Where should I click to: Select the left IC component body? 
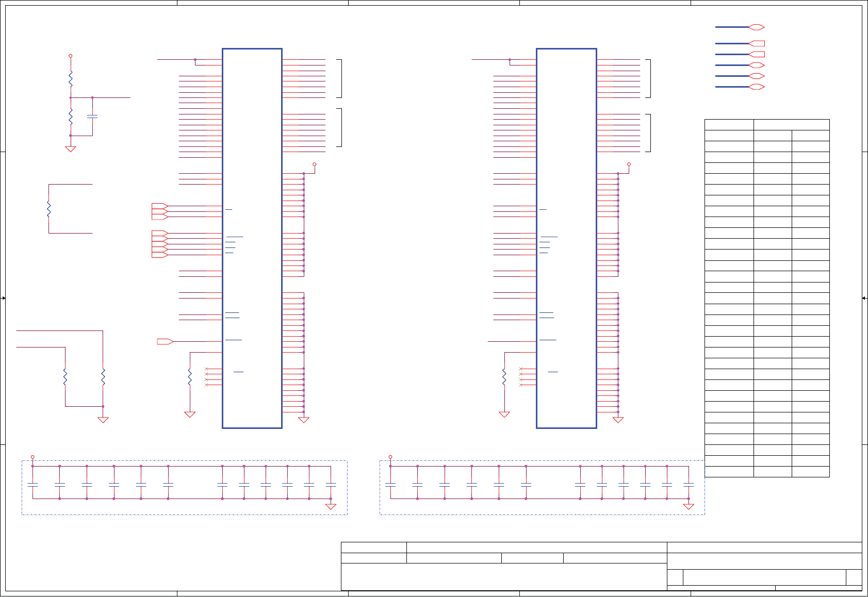pyautogui.click(x=252, y=238)
